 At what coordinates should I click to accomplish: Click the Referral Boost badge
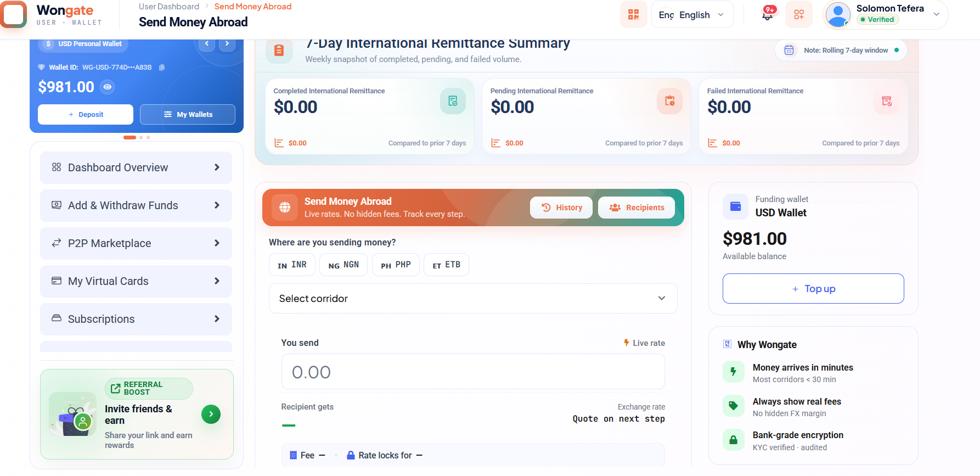pyautogui.click(x=149, y=388)
